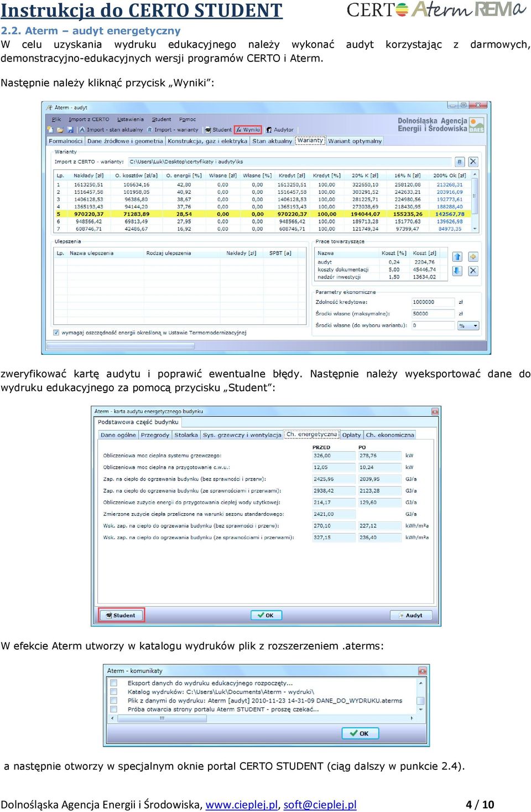Click Import - warianty toolbar button
Image resolution: width=531 pixels, height=812 pixels.
pyautogui.click(x=173, y=130)
